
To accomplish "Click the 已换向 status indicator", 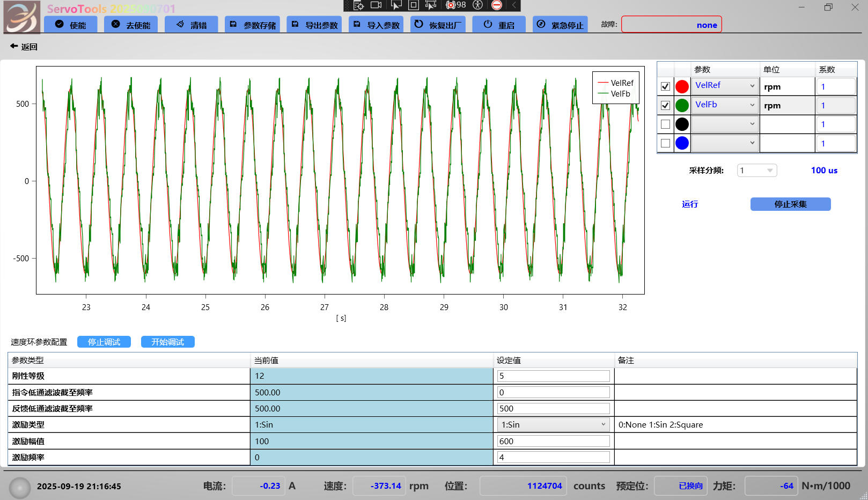I will [x=681, y=486].
